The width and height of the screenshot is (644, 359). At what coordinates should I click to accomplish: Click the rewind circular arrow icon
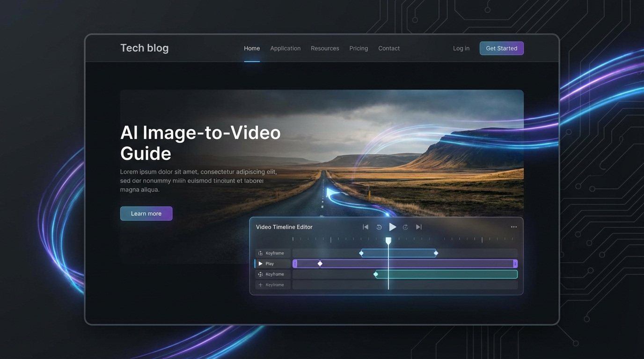click(379, 227)
